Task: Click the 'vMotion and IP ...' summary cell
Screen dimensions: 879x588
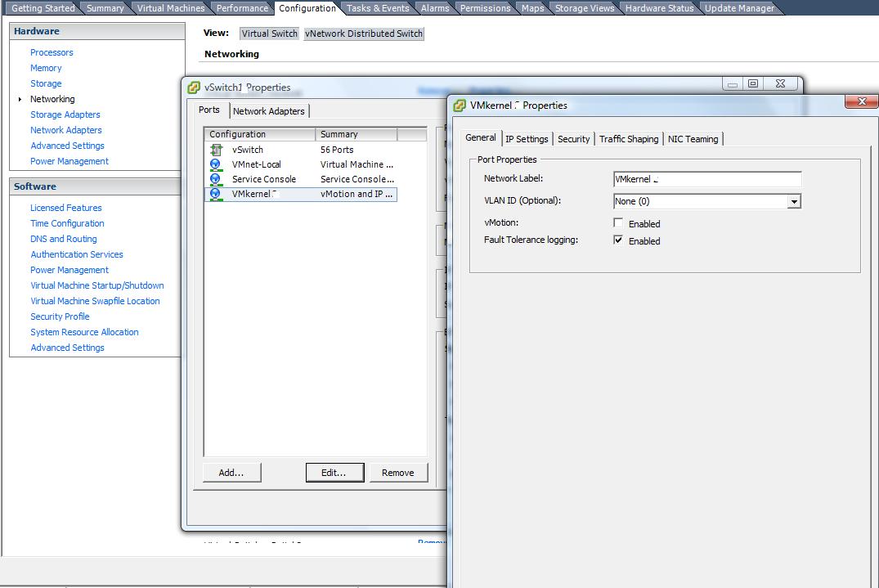Action: (x=357, y=194)
